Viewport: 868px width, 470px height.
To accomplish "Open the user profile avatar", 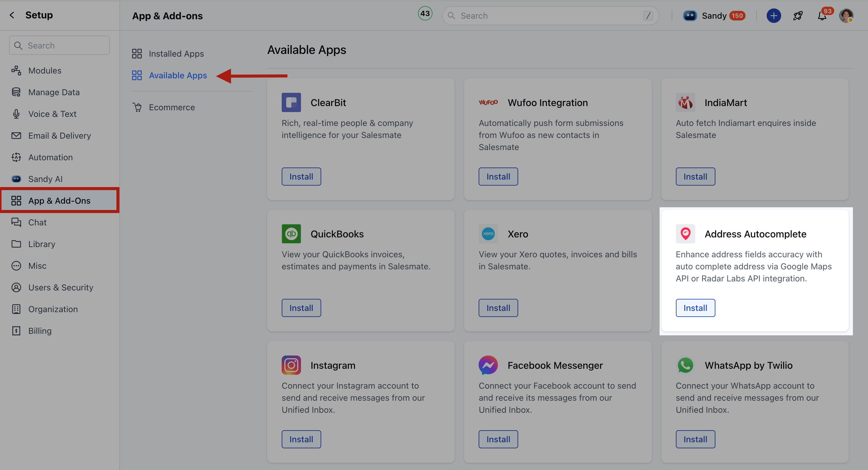I will 846,16.
